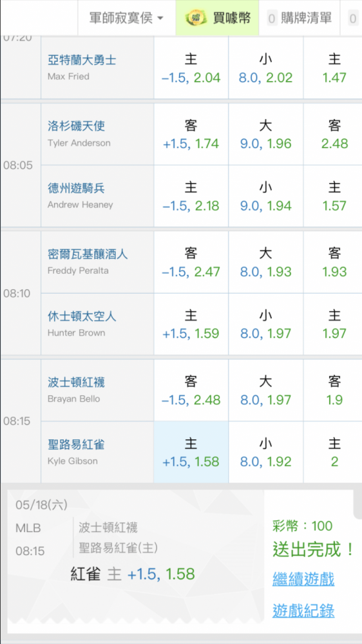Click the 買噱幣 button
This screenshot has height=644, width=362.
coord(217,18)
